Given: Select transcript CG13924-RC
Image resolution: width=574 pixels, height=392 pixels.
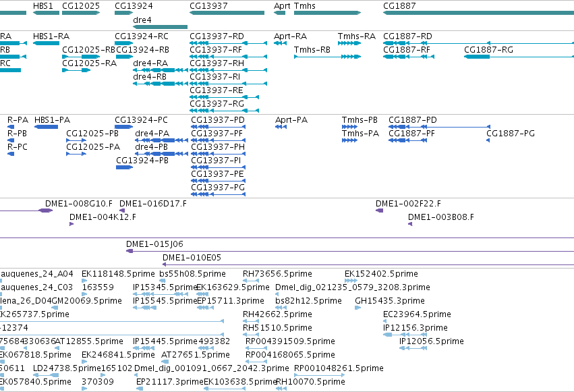Looking at the screenshot, I should 123,43.
